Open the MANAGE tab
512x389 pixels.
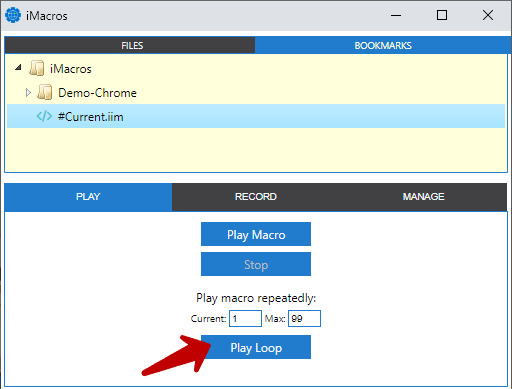(423, 197)
